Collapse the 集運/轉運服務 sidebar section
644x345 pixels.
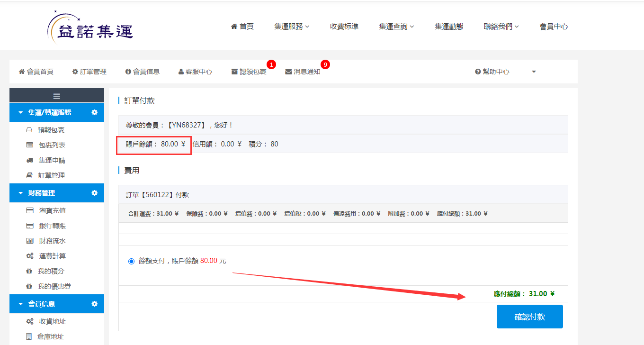point(20,113)
